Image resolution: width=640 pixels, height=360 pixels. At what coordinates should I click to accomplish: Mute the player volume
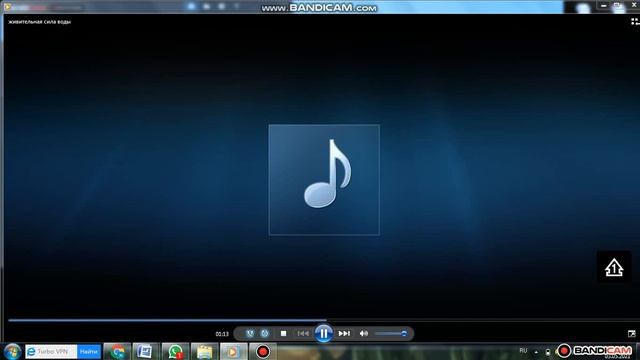click(364, 333)
